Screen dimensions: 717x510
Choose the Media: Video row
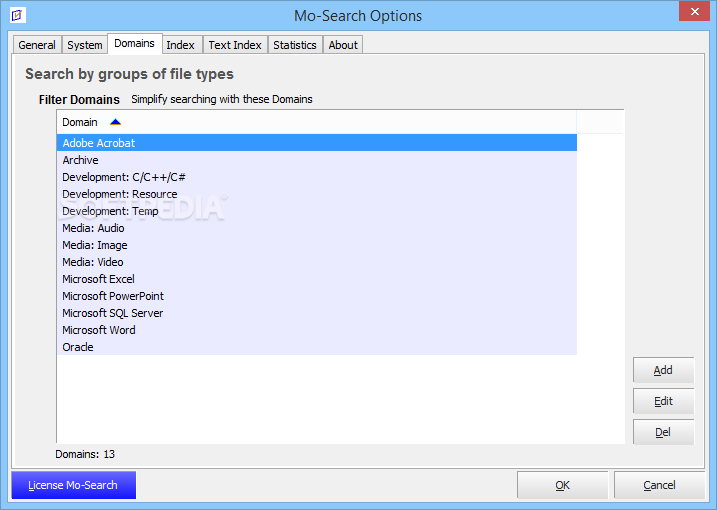coord(316,262)
